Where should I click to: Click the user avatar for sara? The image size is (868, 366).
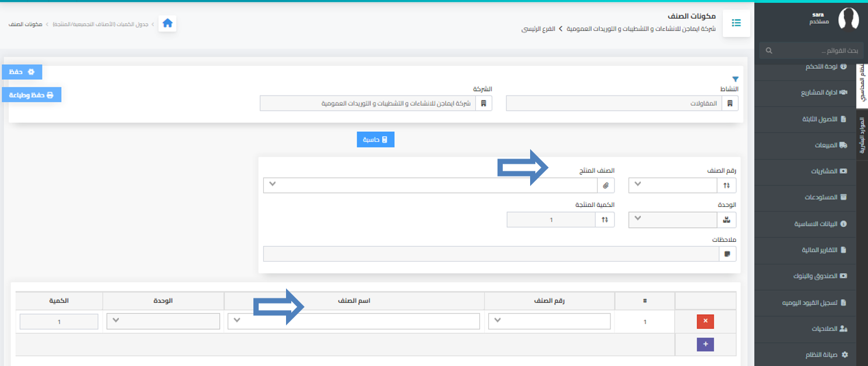click(848, 19)
